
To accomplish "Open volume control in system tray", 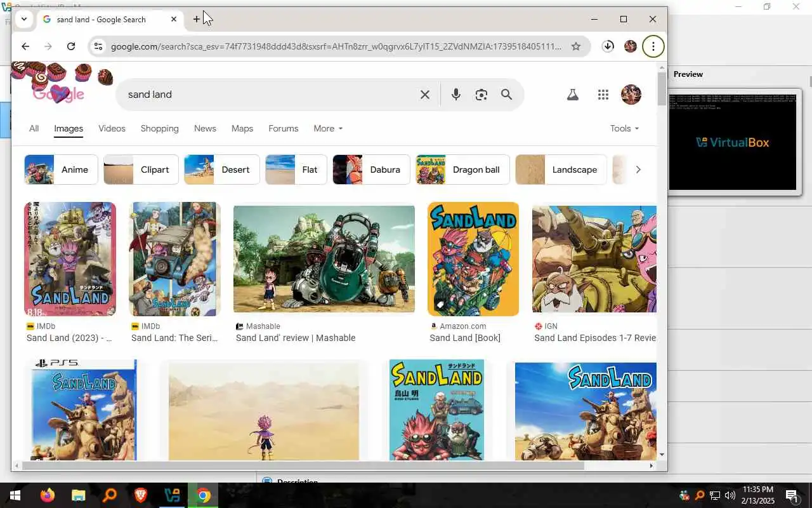I will click(730, 495).
